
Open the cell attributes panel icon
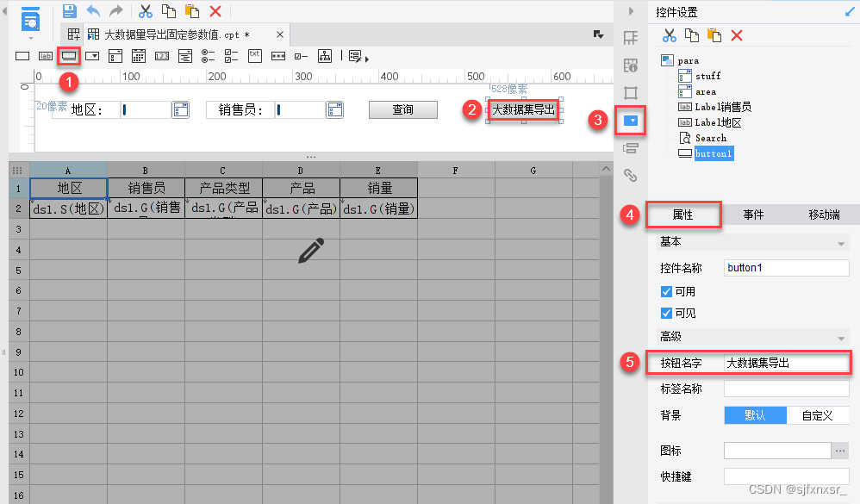(631, 65)
